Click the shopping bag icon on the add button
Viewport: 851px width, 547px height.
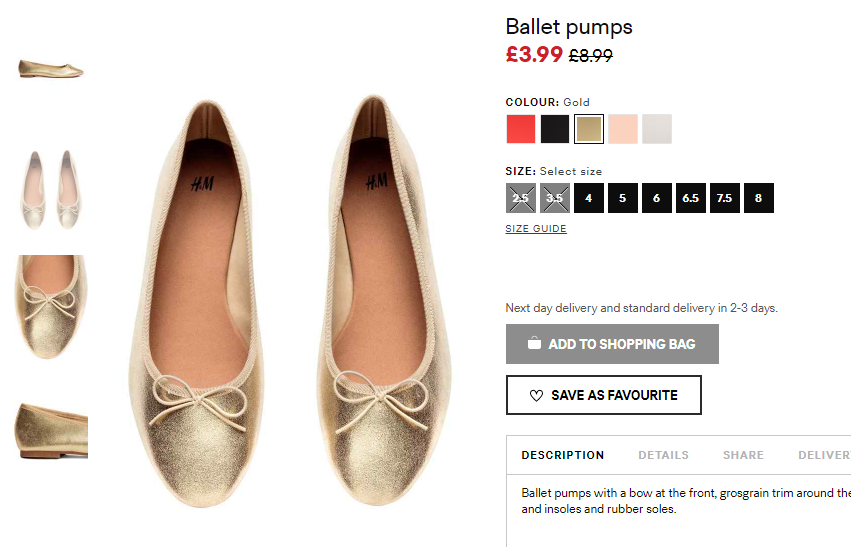tap(535, 343)
